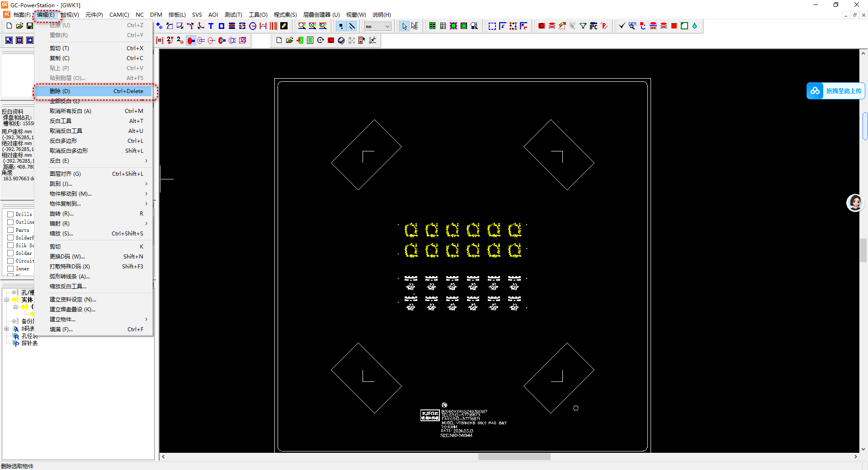Click the 拖拽至此上传 cloud upload button
This screenshot has height=470, width=868.
(x=835, y=91)
